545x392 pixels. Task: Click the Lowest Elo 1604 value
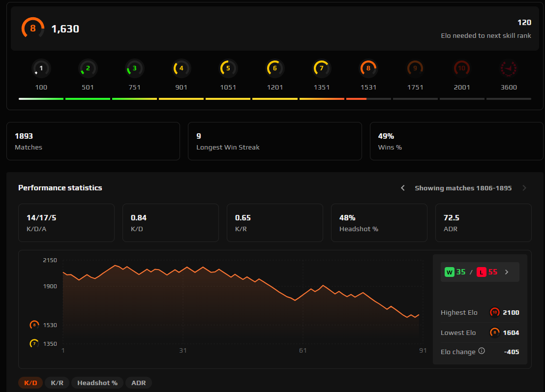[511, 332]
